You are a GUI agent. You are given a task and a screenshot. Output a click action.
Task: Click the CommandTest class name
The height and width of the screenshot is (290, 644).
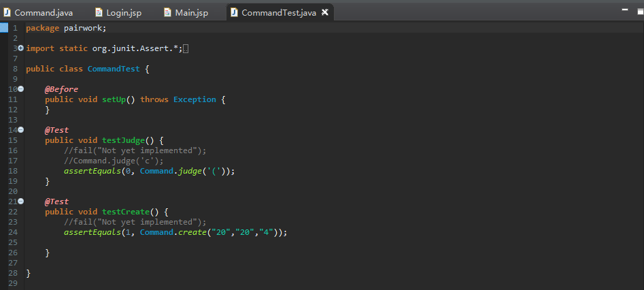click(114, 69)
